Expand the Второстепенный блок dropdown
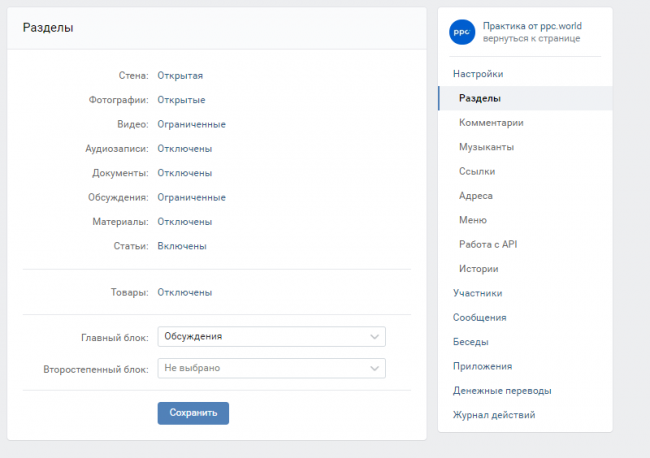The width and height of the screenshot is (650, 458). click(271, 369)
